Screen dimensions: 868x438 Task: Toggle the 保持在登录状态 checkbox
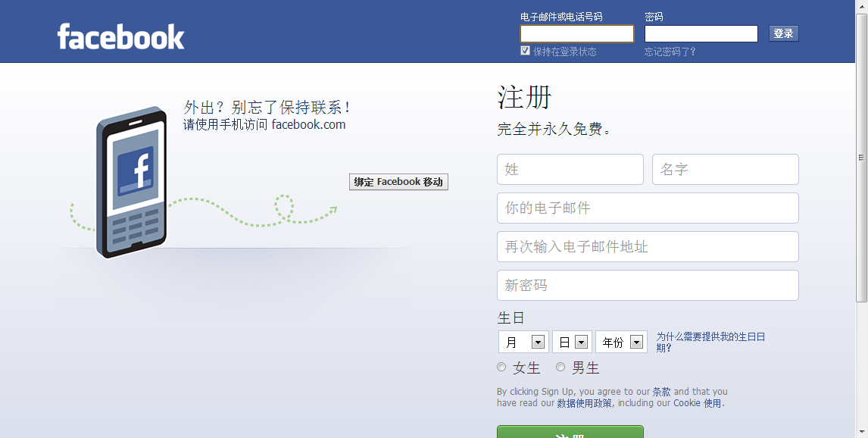click(x=526, y=51)
